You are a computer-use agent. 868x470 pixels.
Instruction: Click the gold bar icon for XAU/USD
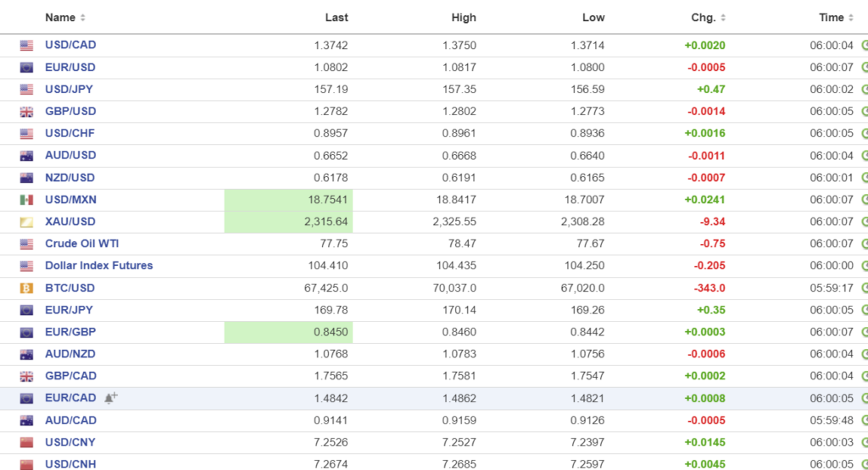tap(26, 222)
